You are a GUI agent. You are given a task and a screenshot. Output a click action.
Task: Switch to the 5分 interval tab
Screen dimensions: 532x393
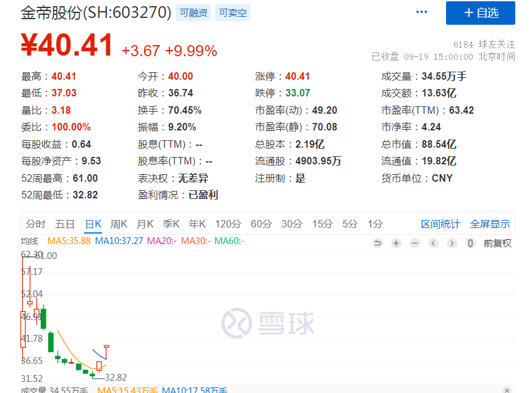click(x=350, y=224)
